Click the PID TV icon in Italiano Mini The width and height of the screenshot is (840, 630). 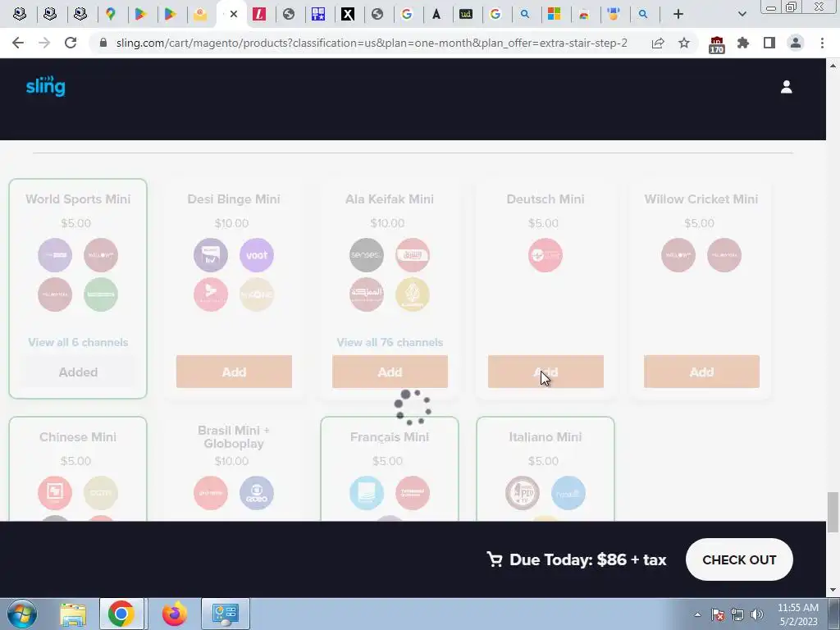[x=523, y=493]
